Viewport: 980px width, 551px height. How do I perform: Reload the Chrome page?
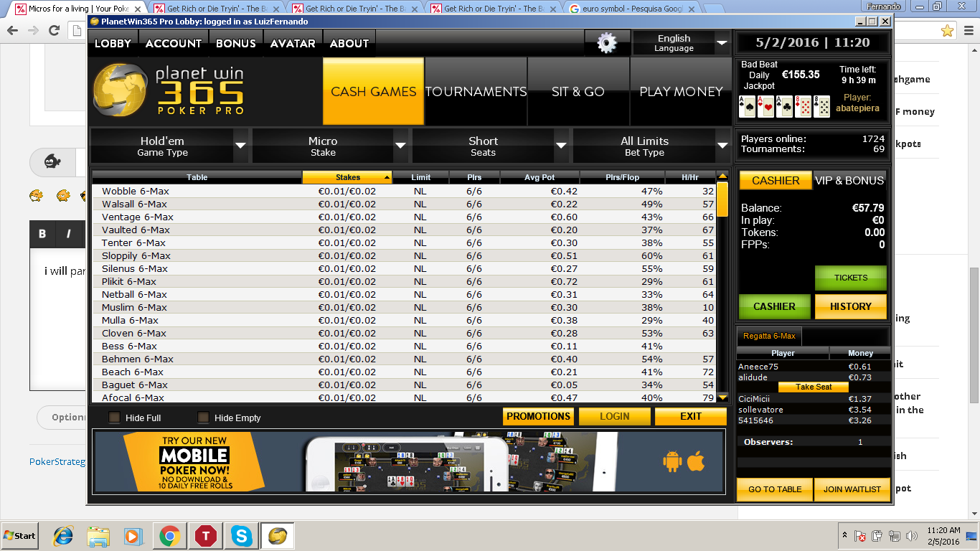tap(54, 31)
